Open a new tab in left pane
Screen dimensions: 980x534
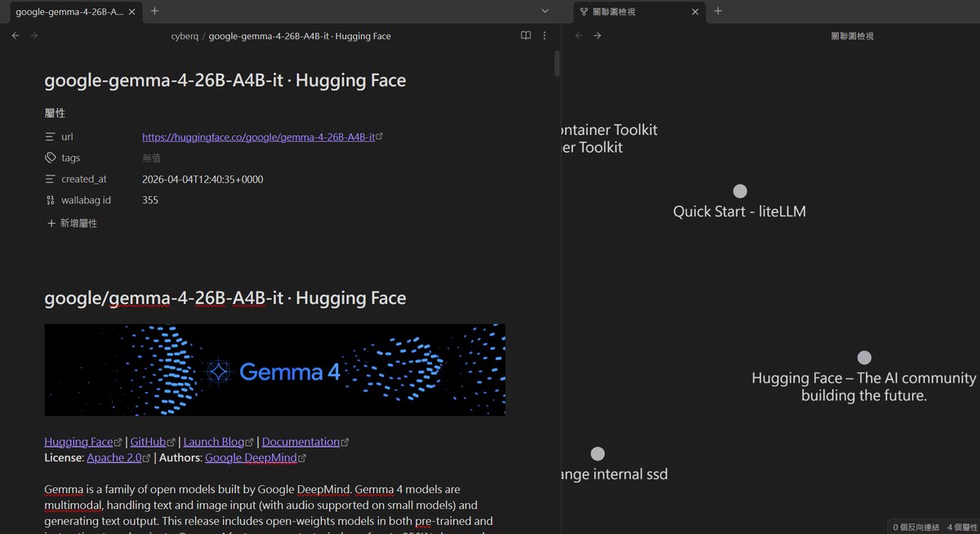154,11
